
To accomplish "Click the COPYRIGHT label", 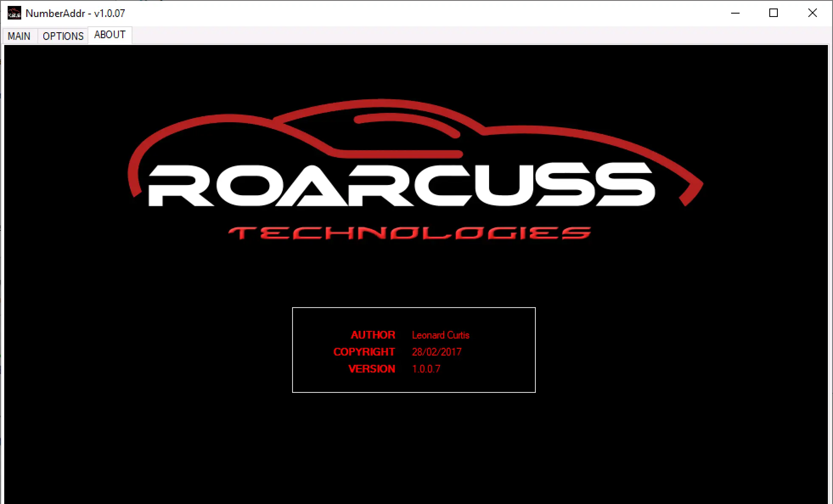I will (x=364, y=352).
